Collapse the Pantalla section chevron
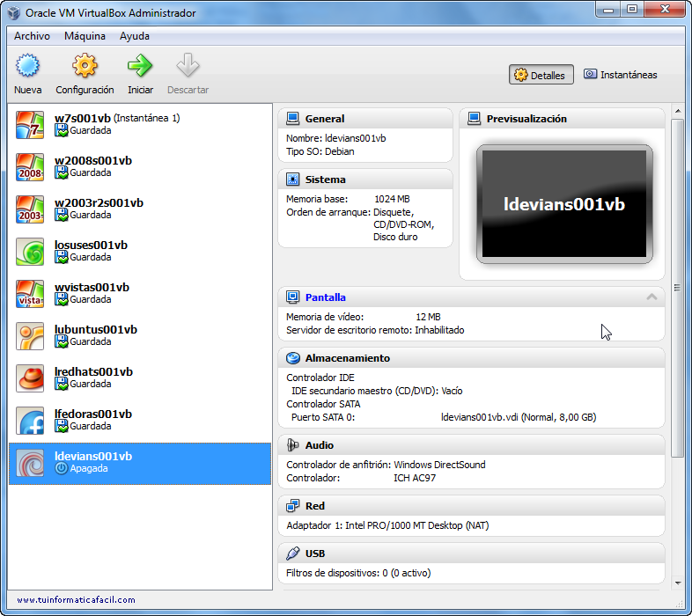The height and width of the screenshot is (616, 692). coord(652,297)
